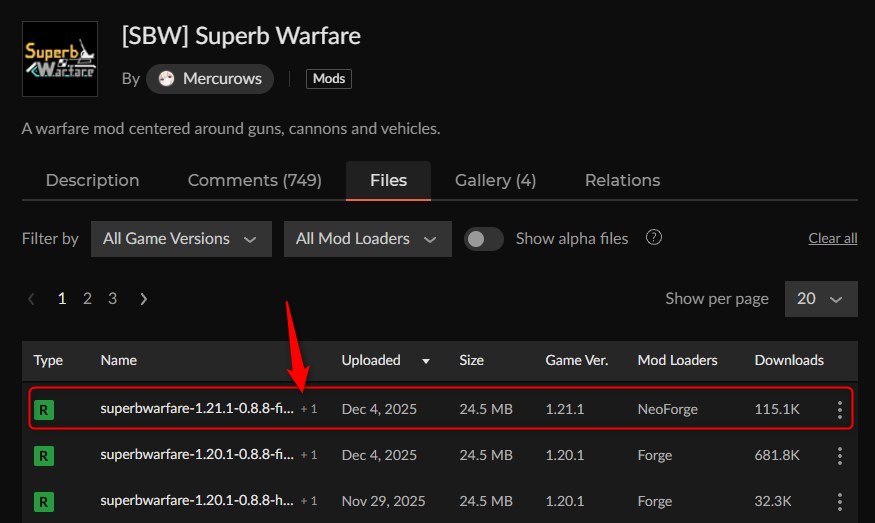Open the more options menu for 681.8K downloads file
Image resolution: width=875 pixels, height=523 pixels.
coord(839,455)
